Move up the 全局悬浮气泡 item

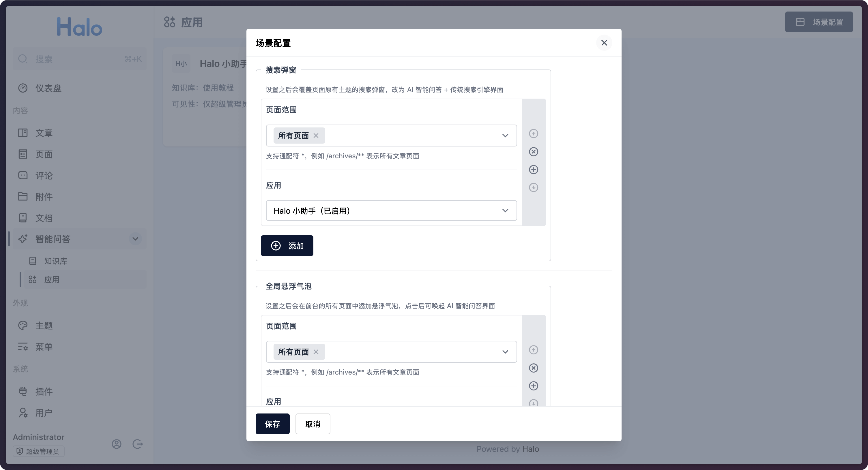(x=533, y=350)
